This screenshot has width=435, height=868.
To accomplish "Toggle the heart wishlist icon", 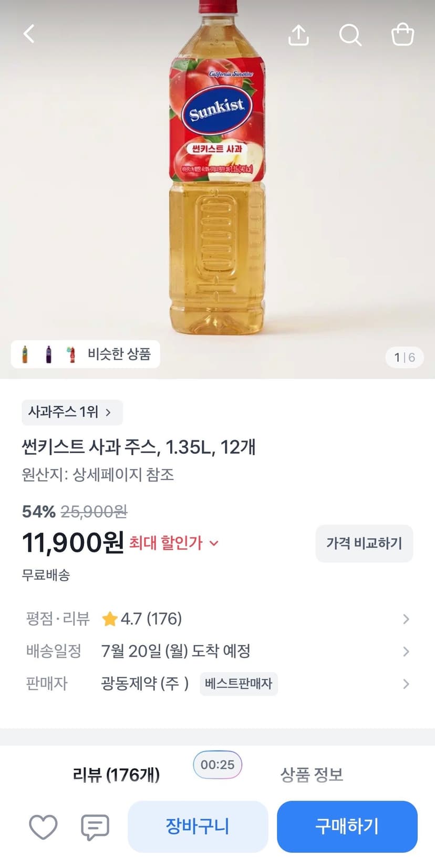I will (43, 827).
